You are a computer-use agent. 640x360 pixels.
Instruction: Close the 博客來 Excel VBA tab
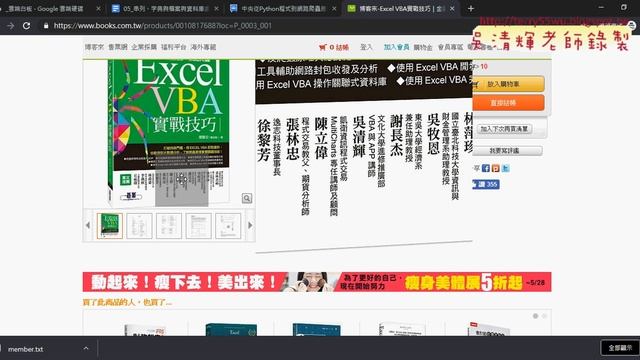(x=452, y=8)
